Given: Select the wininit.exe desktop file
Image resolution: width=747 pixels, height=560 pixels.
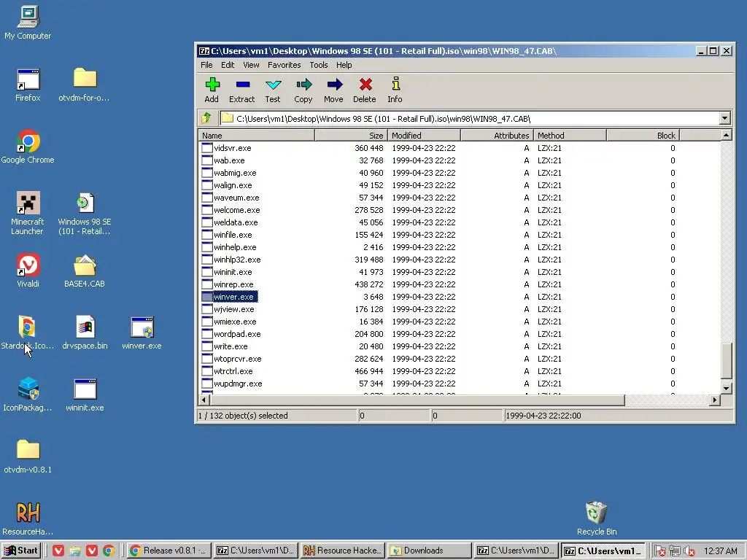Looking at the screenshot, I should pyautogui.click(x=85, y=394).
